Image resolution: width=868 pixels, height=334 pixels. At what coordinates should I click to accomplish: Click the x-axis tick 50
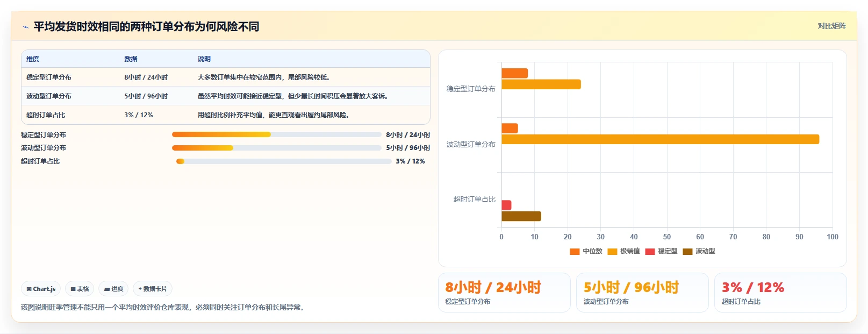[x=667, y=237]
